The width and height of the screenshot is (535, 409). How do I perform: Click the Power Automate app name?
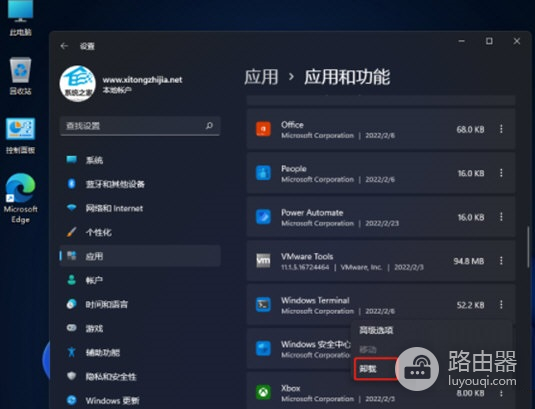pos(312,213)
